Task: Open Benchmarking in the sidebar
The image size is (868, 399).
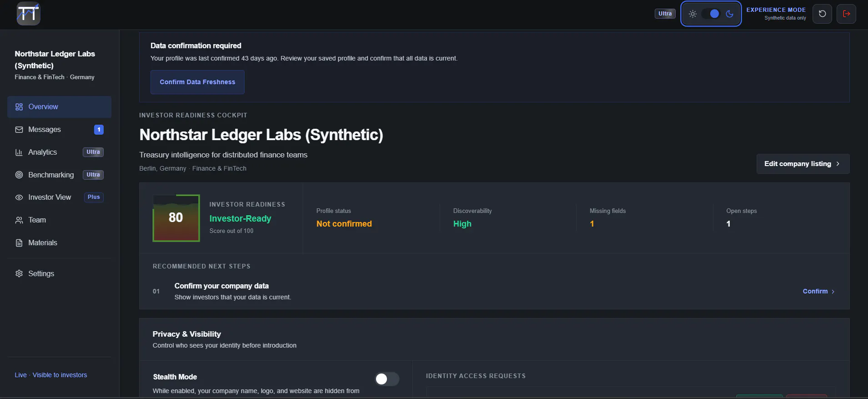Action: click(x=59, y=175)
